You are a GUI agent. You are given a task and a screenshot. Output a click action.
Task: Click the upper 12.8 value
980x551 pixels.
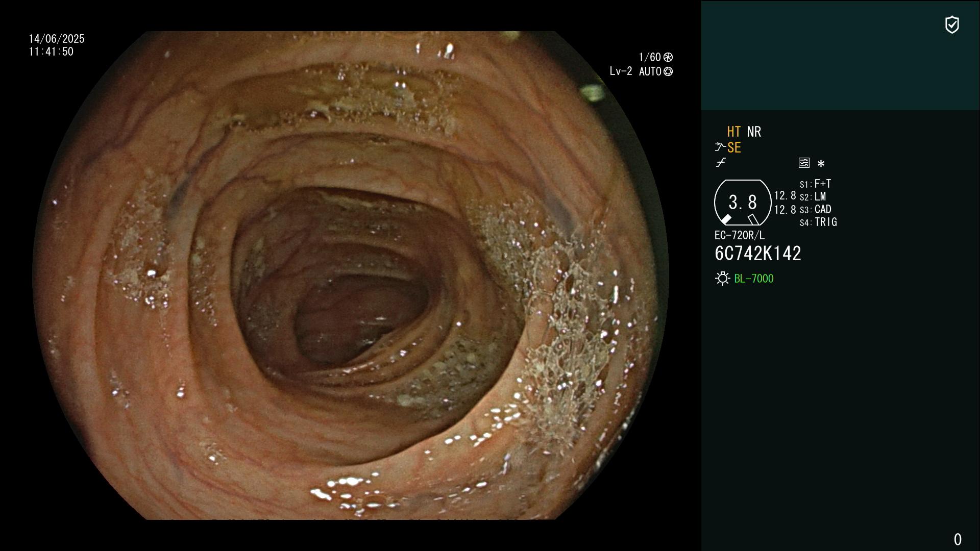point(785,196)
